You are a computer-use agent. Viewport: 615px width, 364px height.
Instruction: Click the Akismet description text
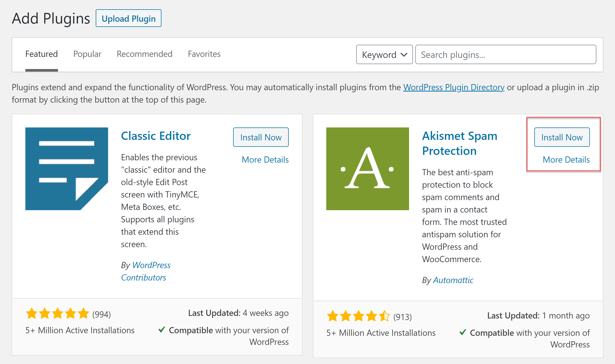[464, 216]
